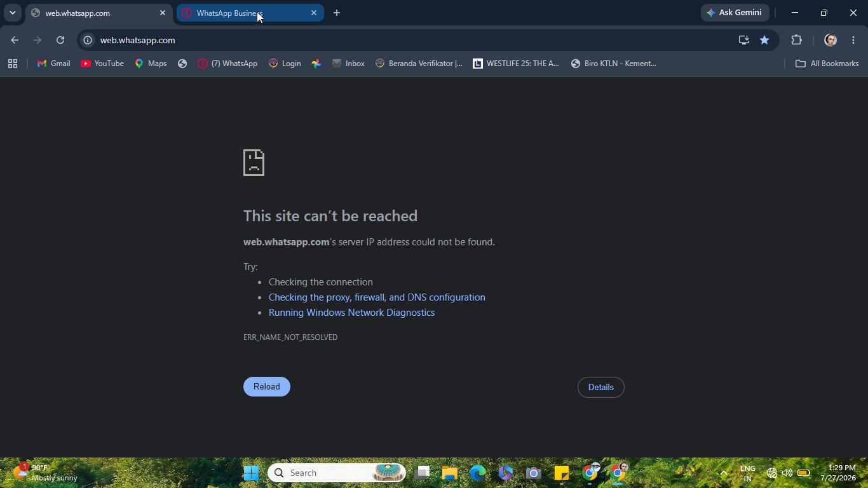Click the Details button
The width and height of the screenshot is (868, 488).
pyautogui.click(x=601, y=387)
